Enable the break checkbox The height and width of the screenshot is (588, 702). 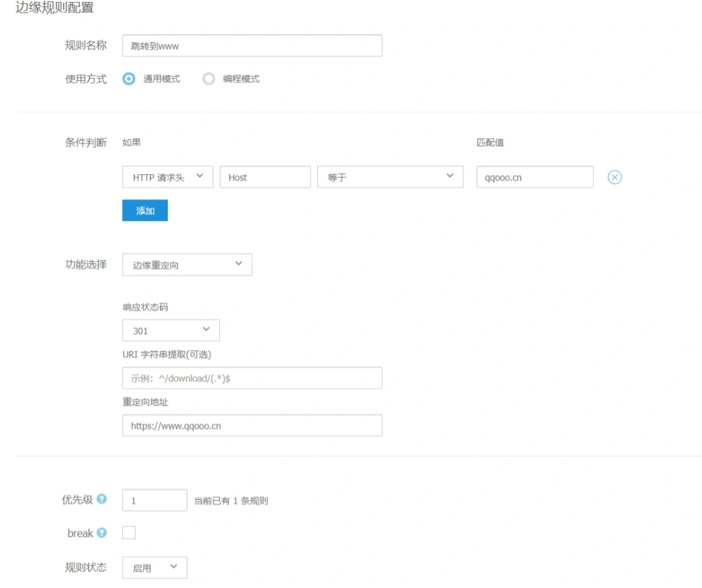[128, 533]
